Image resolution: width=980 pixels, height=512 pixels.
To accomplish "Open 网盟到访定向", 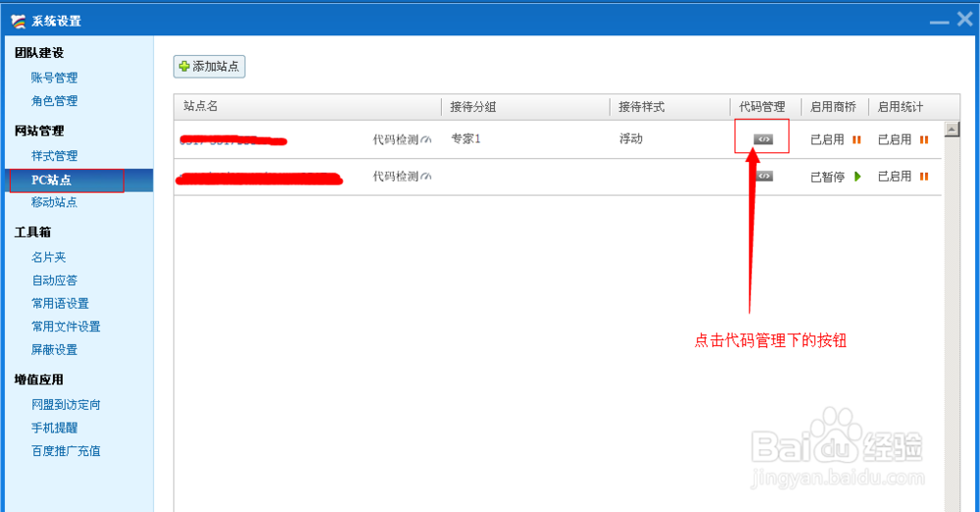I will click(x=66, y=405).
